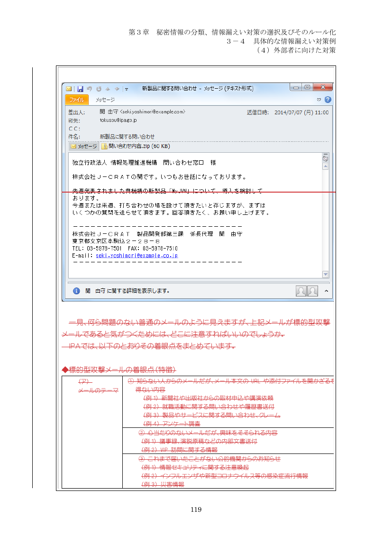Expand the people pane with the caret
Image resolution: width=392 pixels, height=555 pixels.
point(326,291)
